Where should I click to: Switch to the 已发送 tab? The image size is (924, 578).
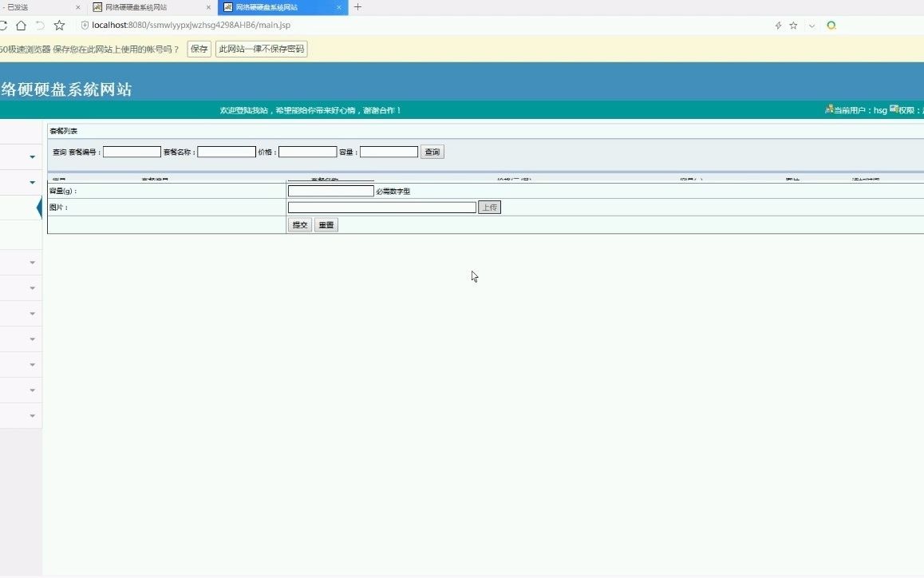[32, 6]
